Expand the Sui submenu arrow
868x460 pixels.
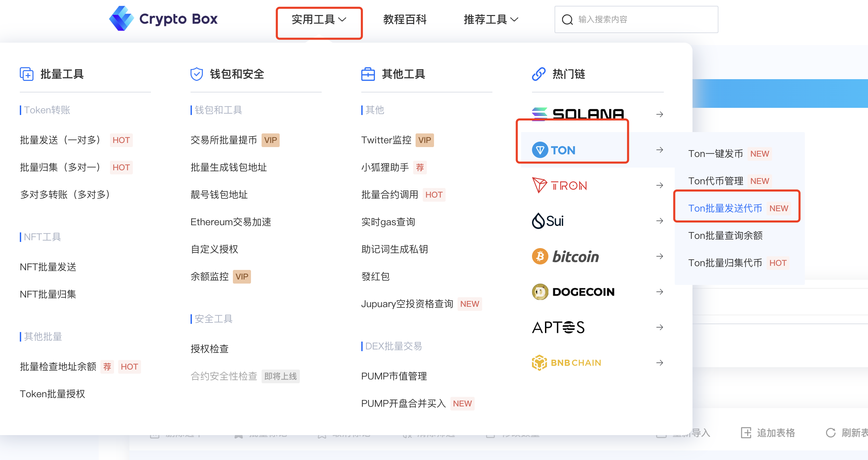tap(660, 221)
